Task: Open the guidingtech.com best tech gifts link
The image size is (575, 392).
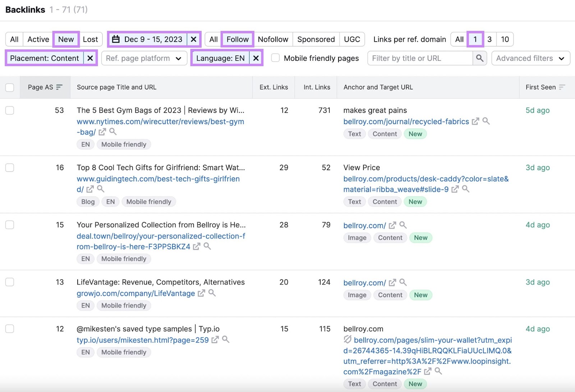Action: click(158, 179)
